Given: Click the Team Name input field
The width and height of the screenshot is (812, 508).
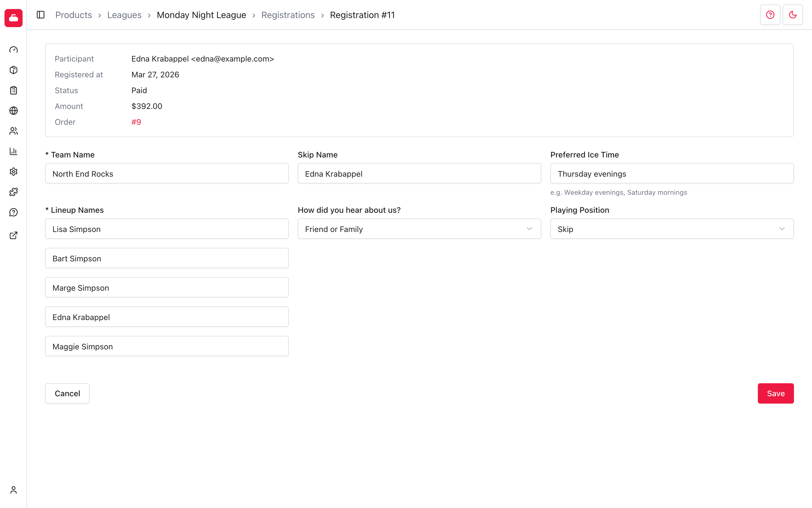Looking at the screenshot, I should [x=167, y=173].
